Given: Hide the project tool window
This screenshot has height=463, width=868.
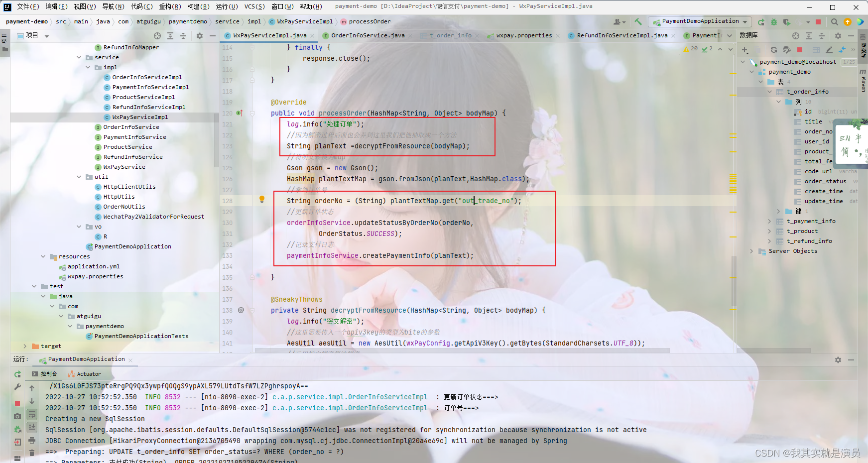Looking at the screenshot, I should (213, 36).
